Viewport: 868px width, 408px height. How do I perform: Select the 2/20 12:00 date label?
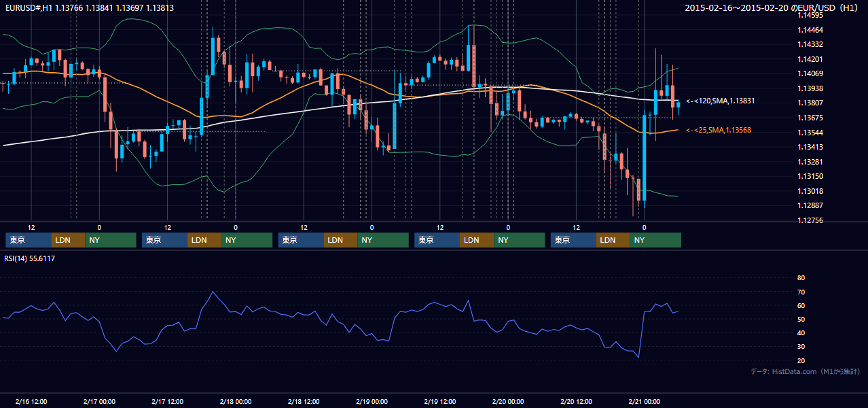[576, 401]
